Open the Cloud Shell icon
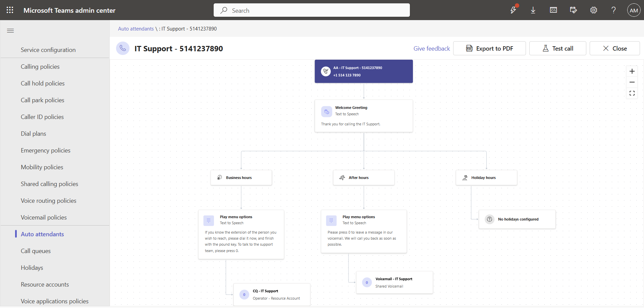 pyautogui.click(x=553, y=10)
